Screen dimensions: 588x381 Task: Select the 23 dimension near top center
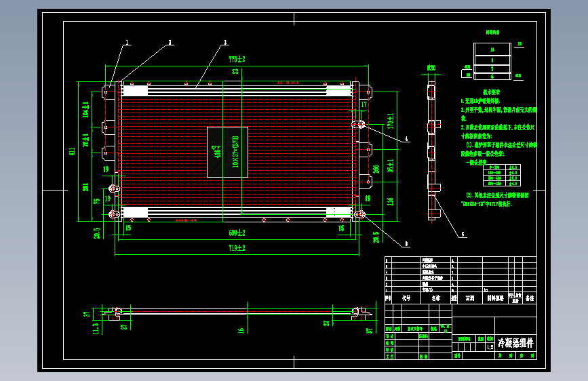235,71
